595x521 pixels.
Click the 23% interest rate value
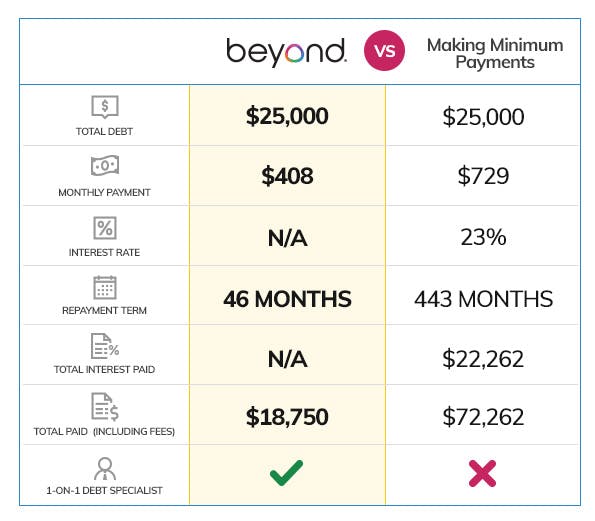pos(483,237)
